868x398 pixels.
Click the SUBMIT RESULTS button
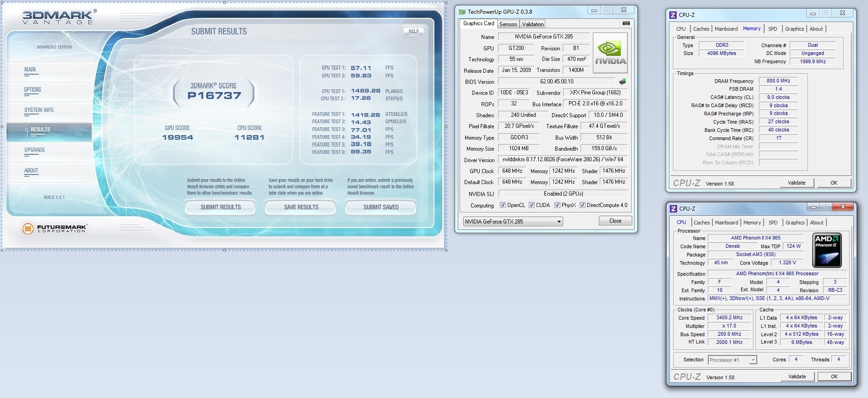(220, 207)
